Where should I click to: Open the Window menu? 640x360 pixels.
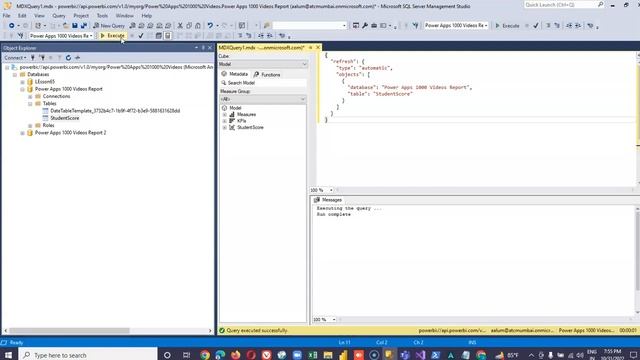[x=124, y=16]
